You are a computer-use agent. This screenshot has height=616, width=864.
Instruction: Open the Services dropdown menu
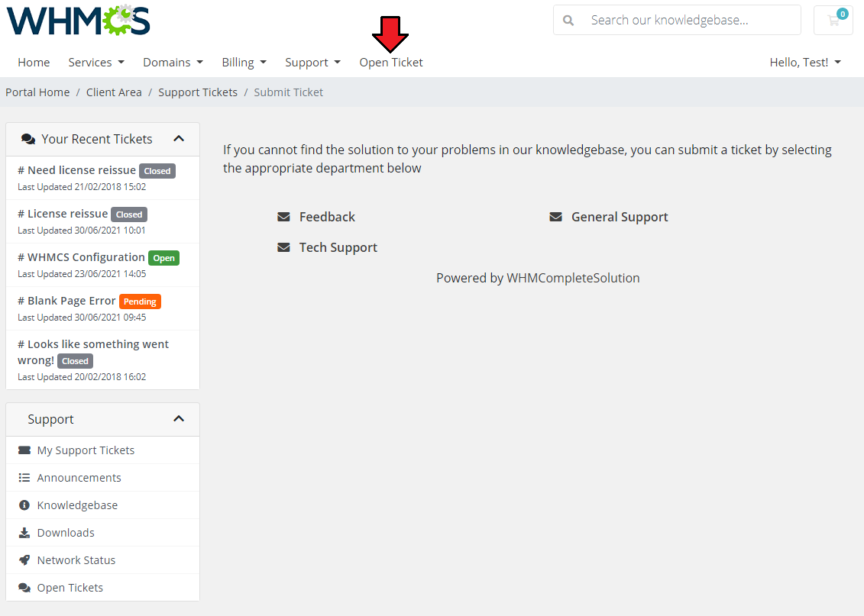tap(96, 62)
